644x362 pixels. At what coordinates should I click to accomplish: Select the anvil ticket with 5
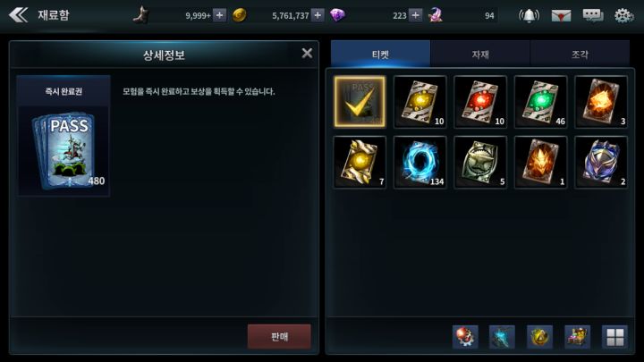pos(480,162)
